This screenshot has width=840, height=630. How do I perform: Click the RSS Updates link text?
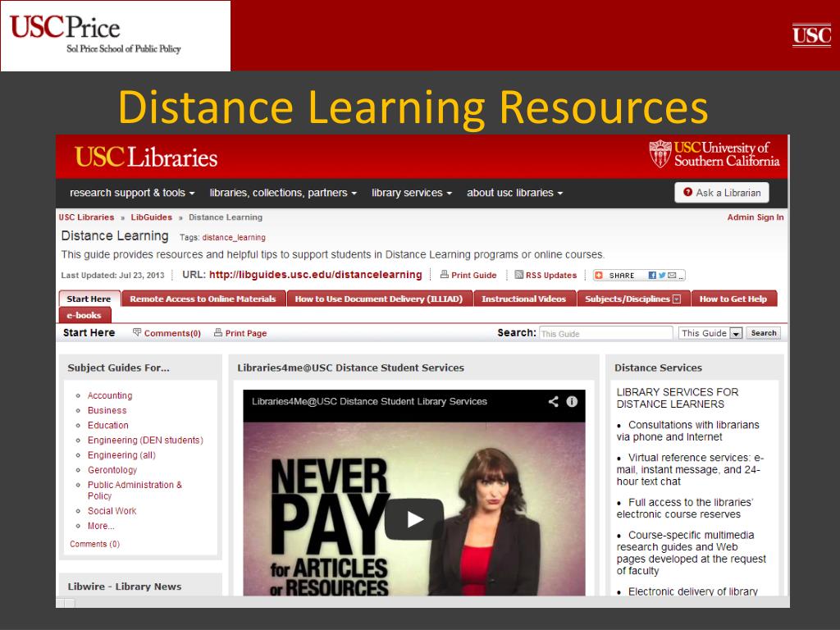(x=551, y=276)
